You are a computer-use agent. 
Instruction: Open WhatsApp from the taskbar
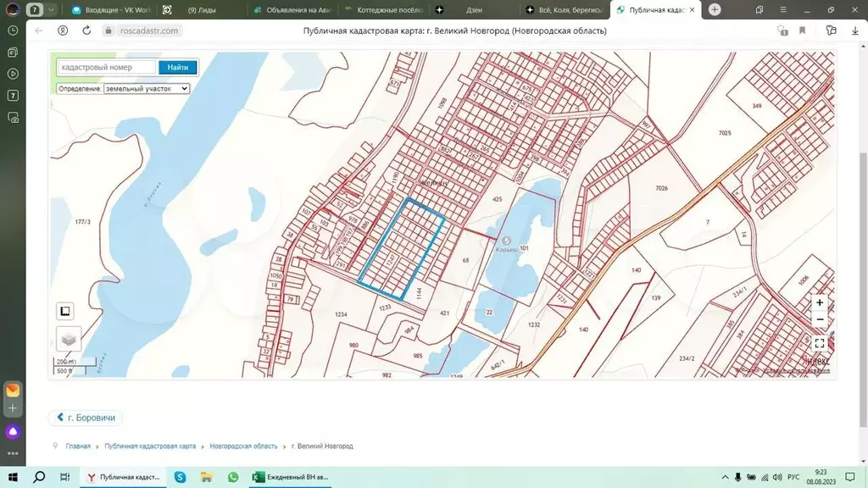233,477
